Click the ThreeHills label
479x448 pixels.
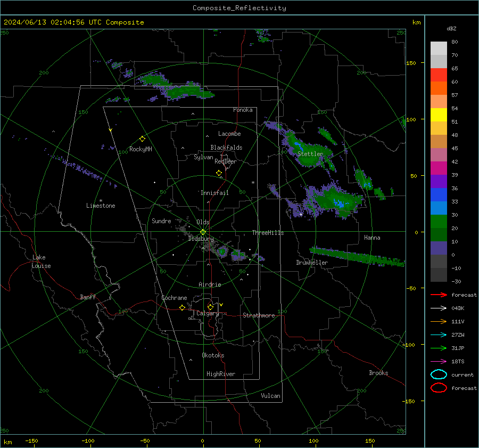tap(268, 233)
